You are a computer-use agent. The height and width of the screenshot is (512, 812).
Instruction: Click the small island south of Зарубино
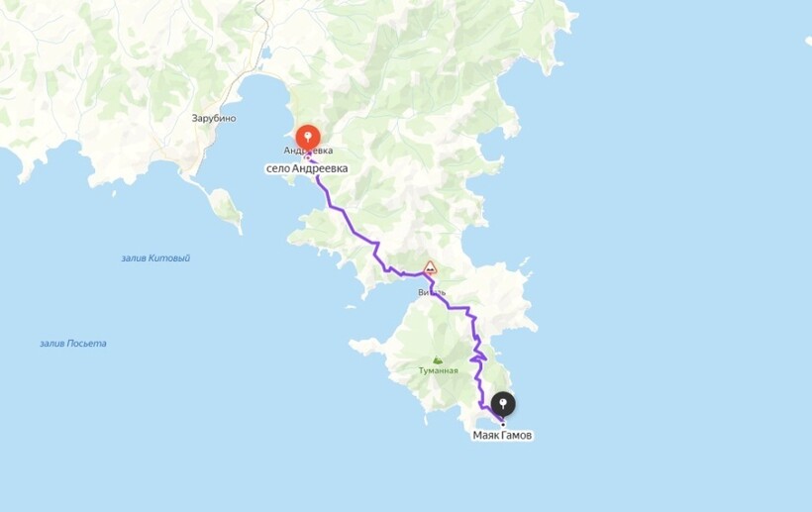coord(226,206)
